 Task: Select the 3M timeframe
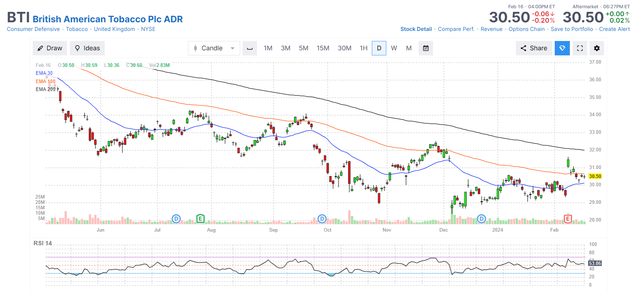[x=285, y=48]
